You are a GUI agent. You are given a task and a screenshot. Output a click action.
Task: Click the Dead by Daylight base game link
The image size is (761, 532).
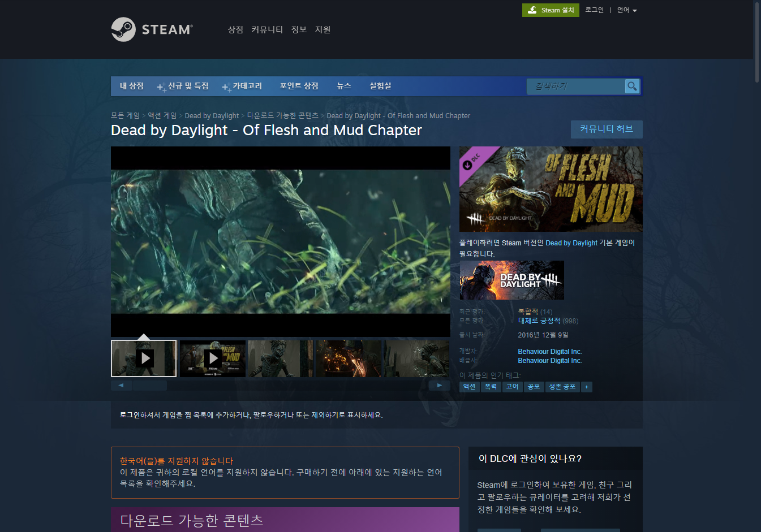pos(571,243)
